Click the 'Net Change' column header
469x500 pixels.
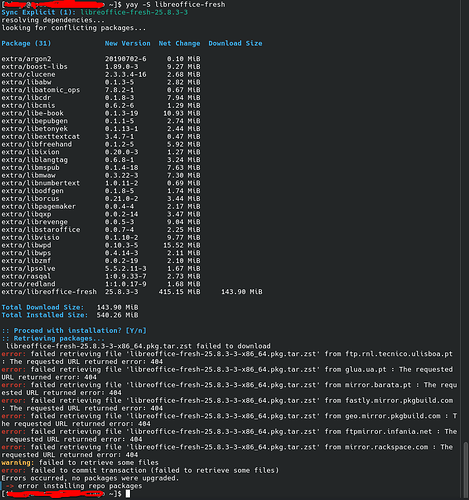(179, 43)
